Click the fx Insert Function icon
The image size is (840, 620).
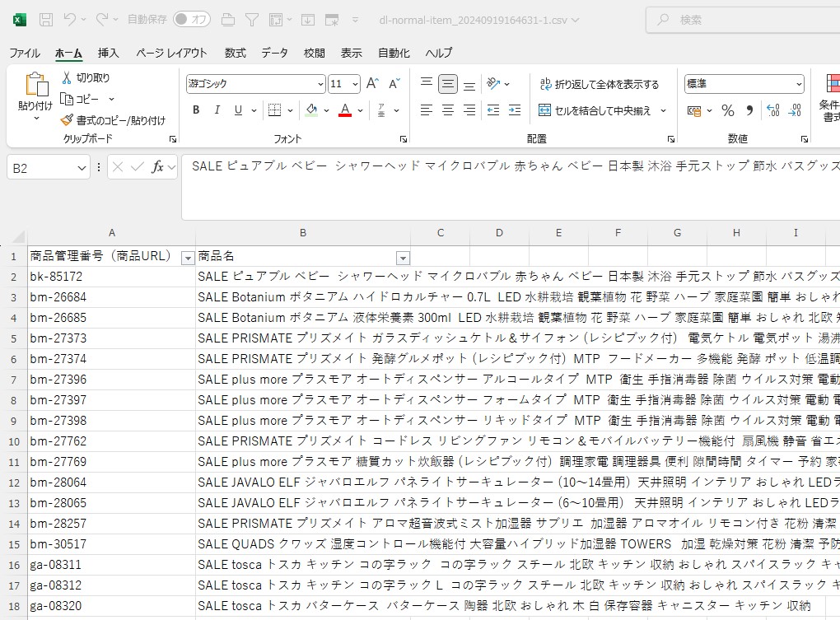pyautogui.click(x=157, y=168)
